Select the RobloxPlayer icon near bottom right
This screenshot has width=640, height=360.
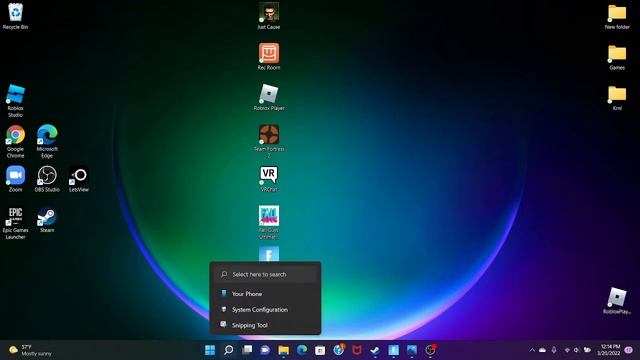pyautogui.click(x=617, y=300)
